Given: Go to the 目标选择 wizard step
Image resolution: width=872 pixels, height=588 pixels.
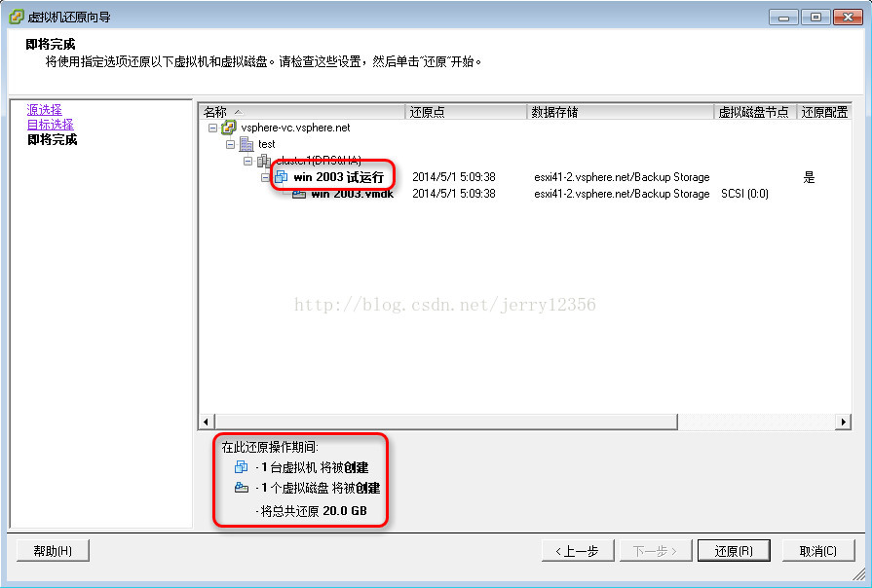Looking at the screenshot, I should point(50,125).
